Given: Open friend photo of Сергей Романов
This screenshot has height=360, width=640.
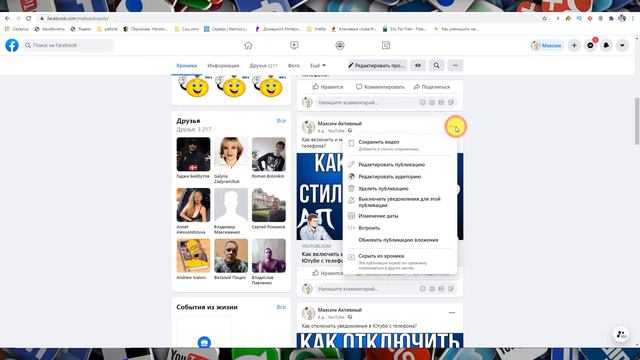Looking at the screenshot, I should click(269, 205).
